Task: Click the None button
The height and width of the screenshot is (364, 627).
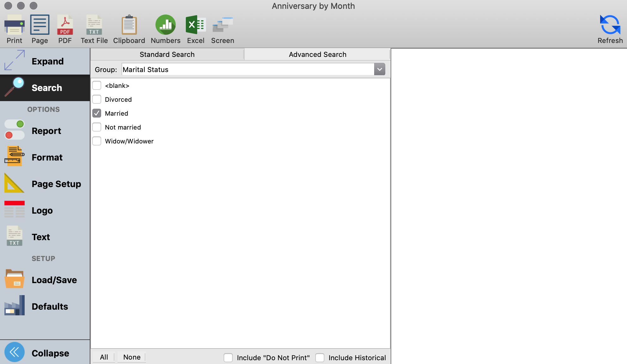Action: (132, 357)
